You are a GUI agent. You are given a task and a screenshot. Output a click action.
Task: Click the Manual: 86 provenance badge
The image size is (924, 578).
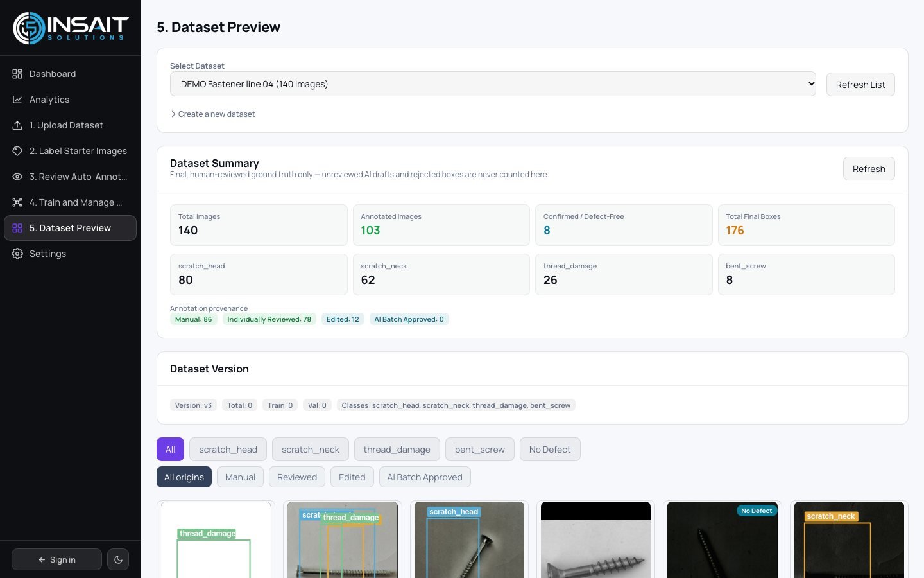click(194, 319)
